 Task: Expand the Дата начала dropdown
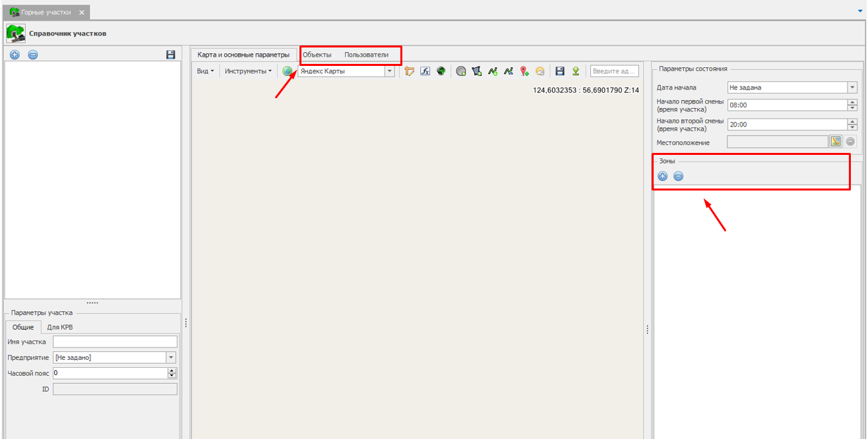[x=852, y=87]
